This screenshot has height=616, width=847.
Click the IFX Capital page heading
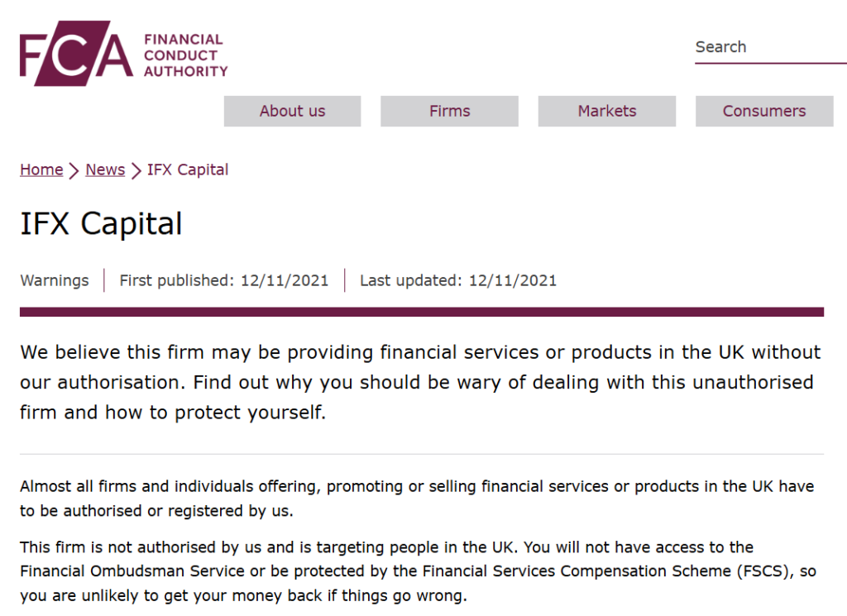(x=102, y=223)
